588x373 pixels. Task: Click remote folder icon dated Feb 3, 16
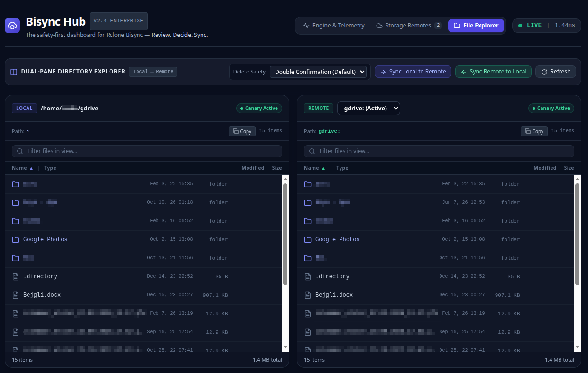(x=308, y=221)
